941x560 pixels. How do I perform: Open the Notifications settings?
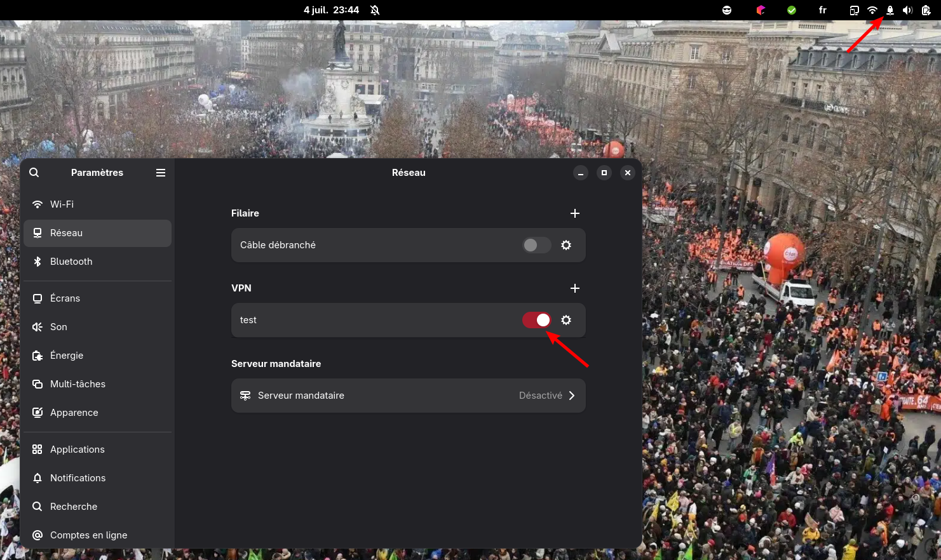98,478
